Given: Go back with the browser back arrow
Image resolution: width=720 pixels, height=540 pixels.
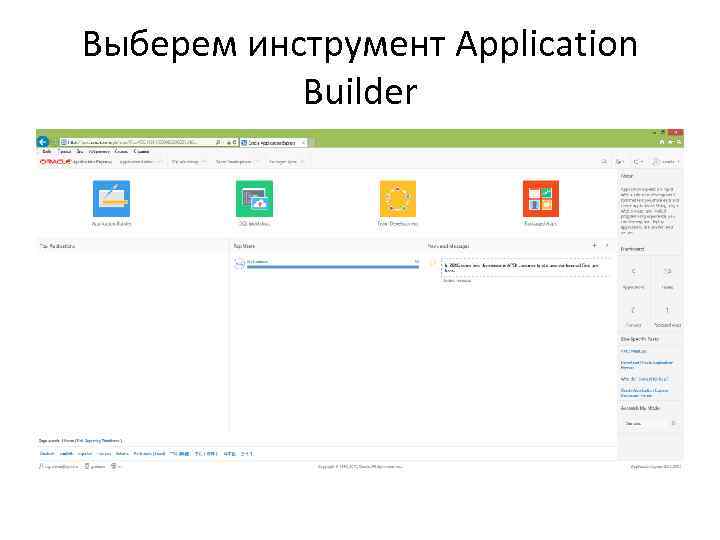Looking at the screenshot, I should [43, 142].
